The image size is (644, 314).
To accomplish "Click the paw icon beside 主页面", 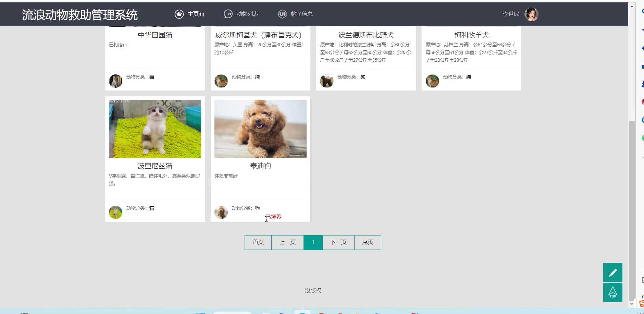I will point(179,14).
